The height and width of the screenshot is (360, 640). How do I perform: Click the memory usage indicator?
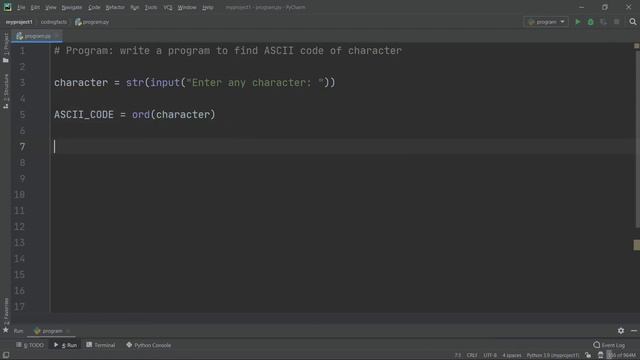(621, 356)
